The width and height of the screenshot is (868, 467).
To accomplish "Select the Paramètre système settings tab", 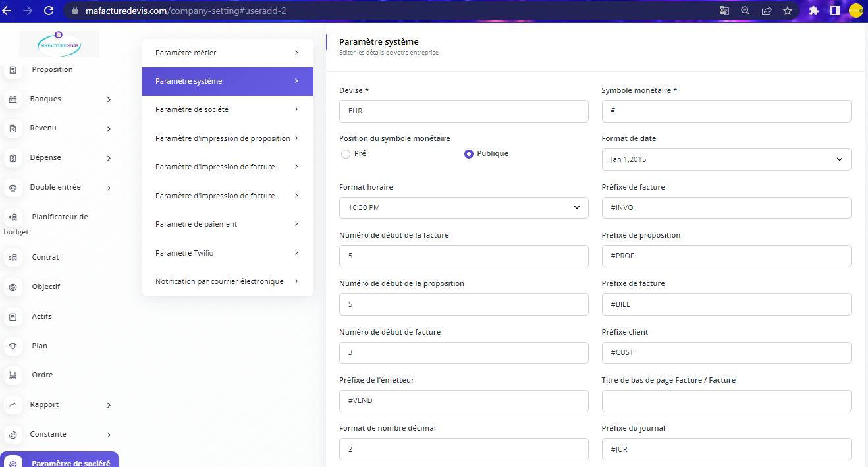I will [228, 81].
